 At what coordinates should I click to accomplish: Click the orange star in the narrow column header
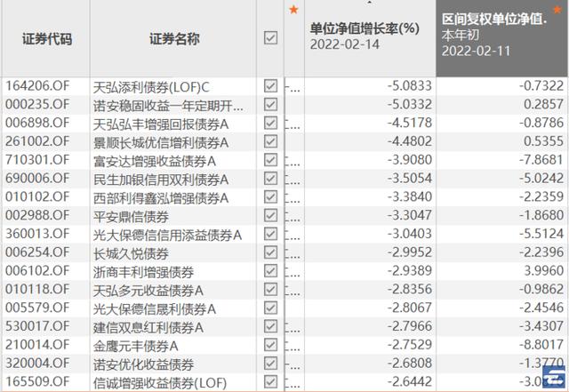click(x=293, y=10)
